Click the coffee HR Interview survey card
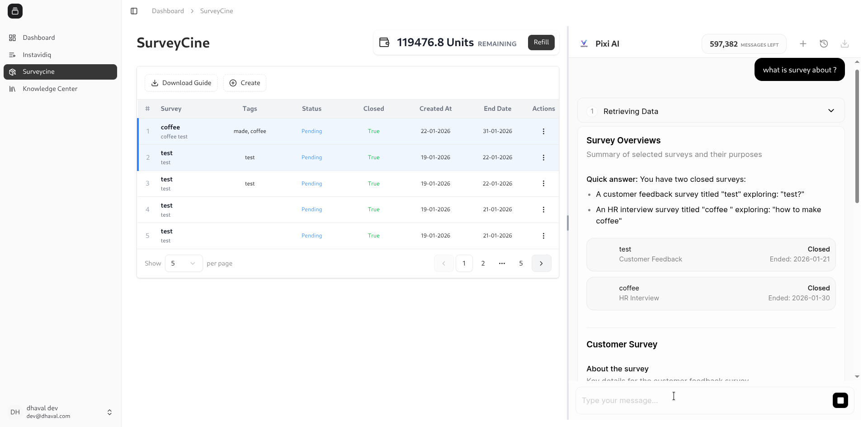This screenshot has height=427, width=868. click(711, 293)
